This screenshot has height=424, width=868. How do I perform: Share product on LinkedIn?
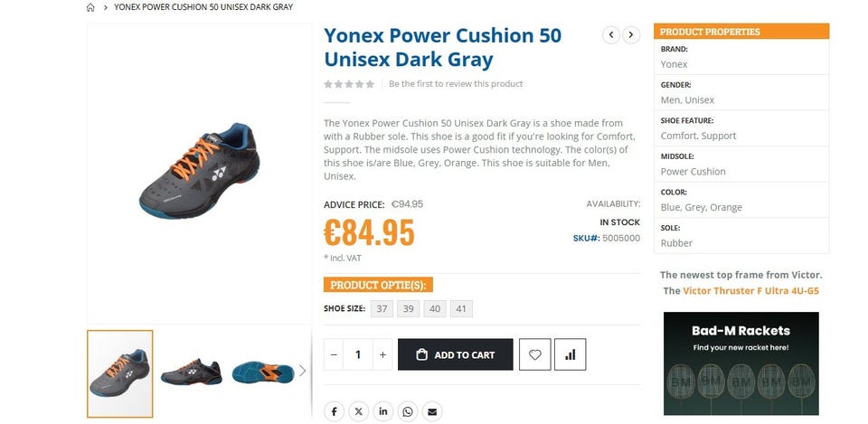click(383, 411)
